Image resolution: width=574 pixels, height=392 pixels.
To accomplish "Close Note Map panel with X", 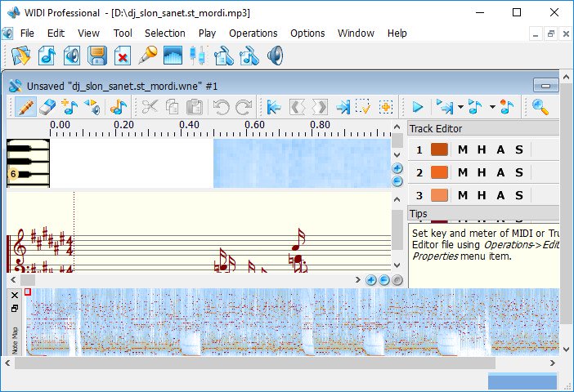I will click(x=15, y=295).
